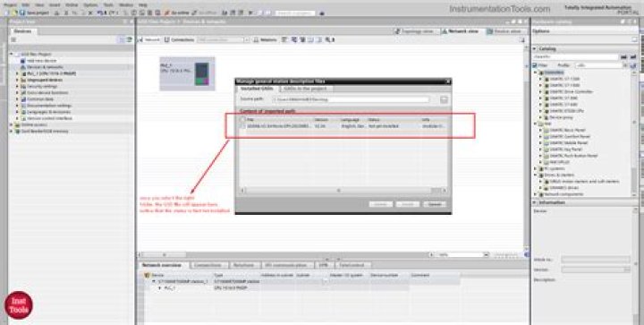
Task: Open the Project menu
Action: pyautogui.click(x=10, y=5)
